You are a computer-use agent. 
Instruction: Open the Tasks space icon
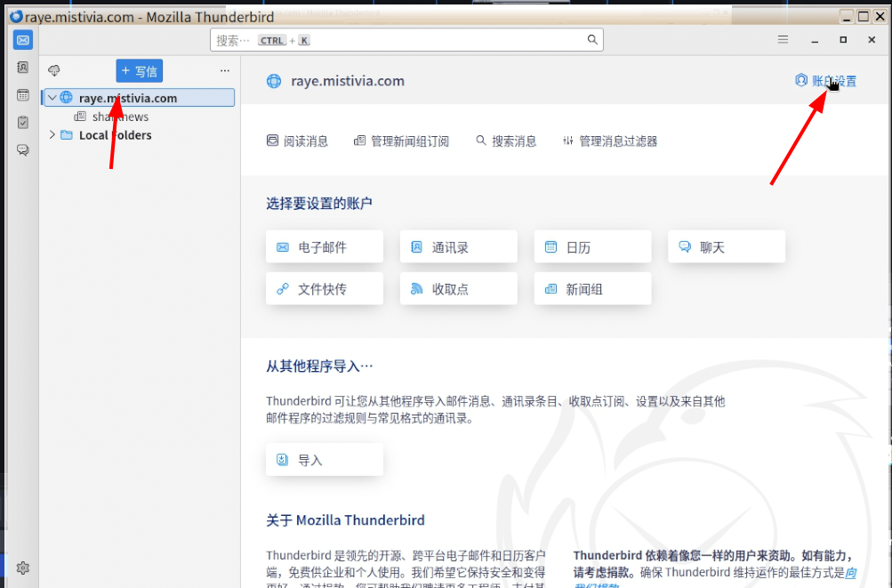[x=23, y=123]
